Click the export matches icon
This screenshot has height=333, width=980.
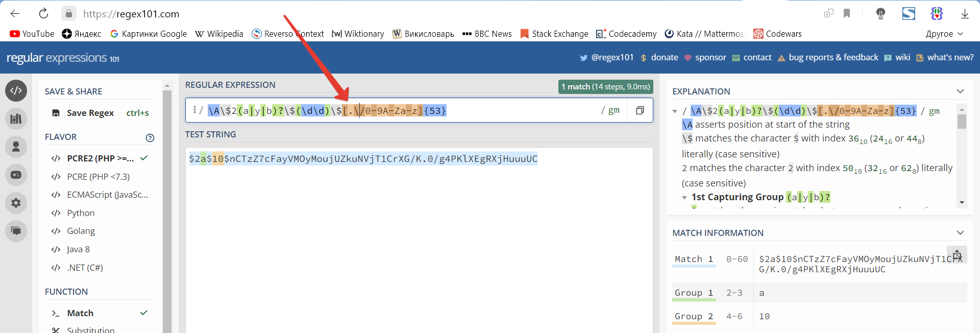click(x=957, y=254)
